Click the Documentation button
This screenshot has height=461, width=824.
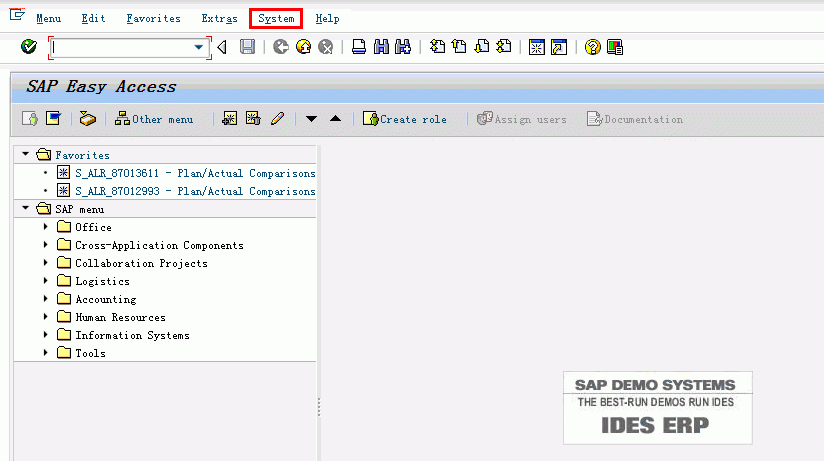[635, 119]
